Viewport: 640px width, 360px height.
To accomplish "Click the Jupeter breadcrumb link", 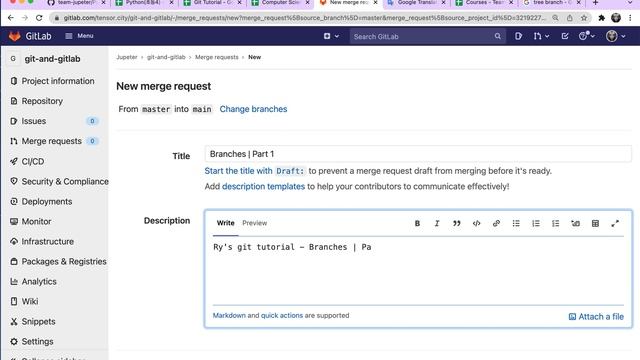I will pyautogui.click(x=127, y=57).
